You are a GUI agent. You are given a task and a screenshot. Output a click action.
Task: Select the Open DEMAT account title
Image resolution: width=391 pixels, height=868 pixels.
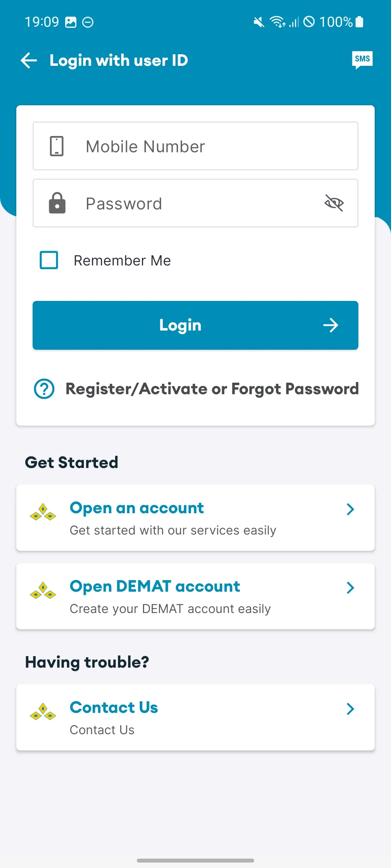pyautogui.click(x=155, y=586)
